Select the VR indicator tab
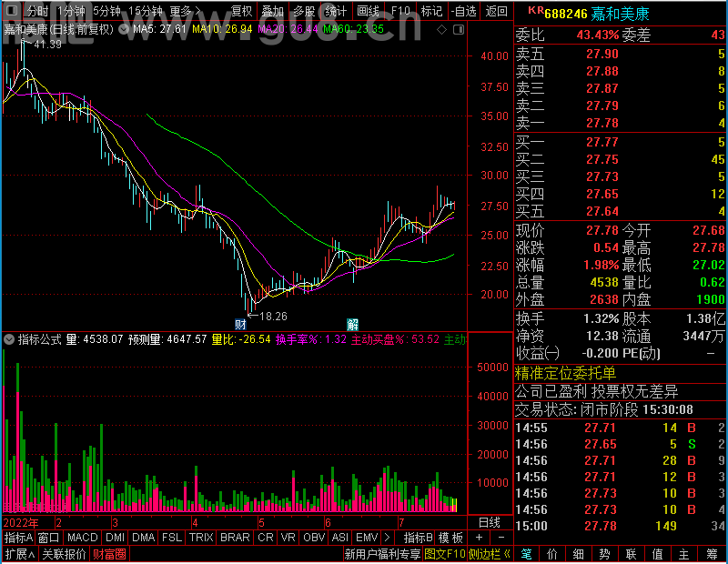Image resolution: width=728 pixels, height=564 pixels. pyautogui.click(x=288, y=538)
